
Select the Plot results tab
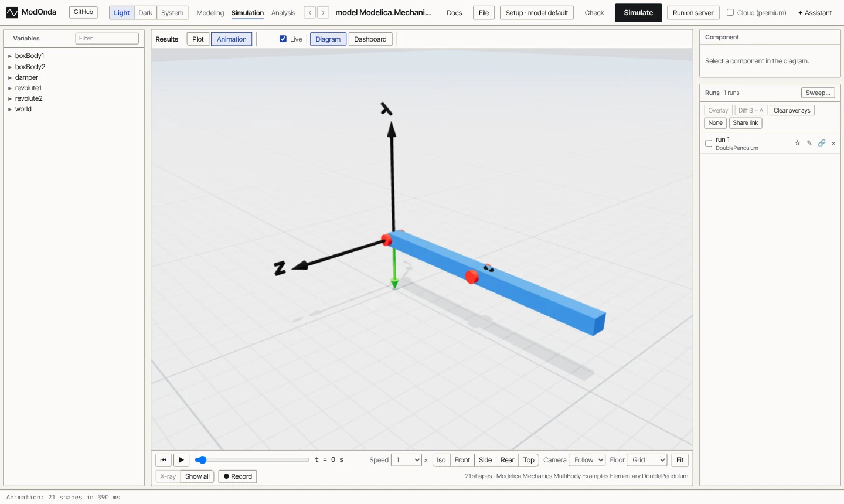(198, 39)
